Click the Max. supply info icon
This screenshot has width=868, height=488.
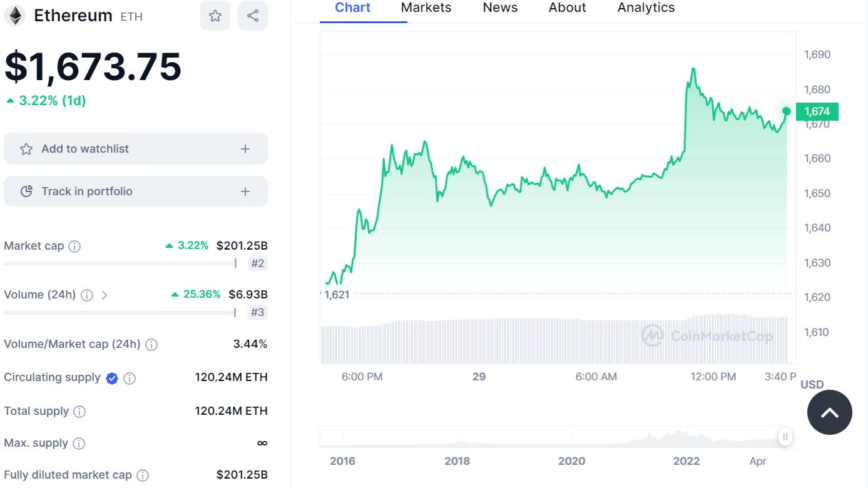click(x=79, y=444)
